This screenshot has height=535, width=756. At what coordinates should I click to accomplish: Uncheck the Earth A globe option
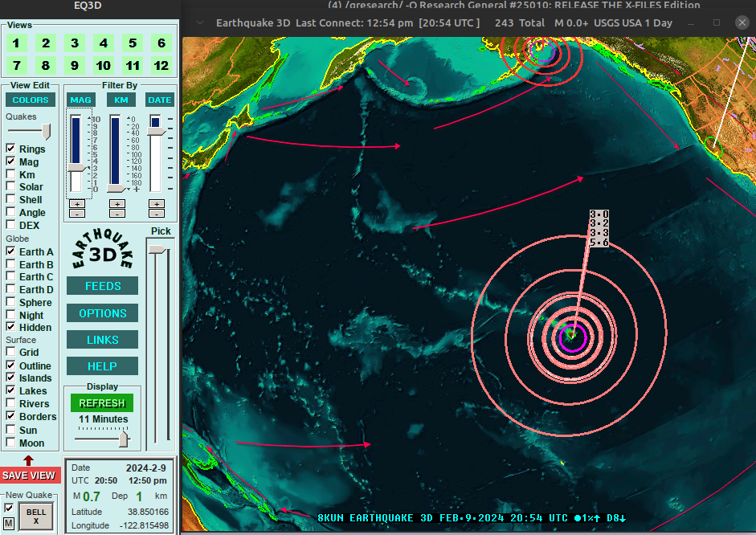click(x=10, y=251)
